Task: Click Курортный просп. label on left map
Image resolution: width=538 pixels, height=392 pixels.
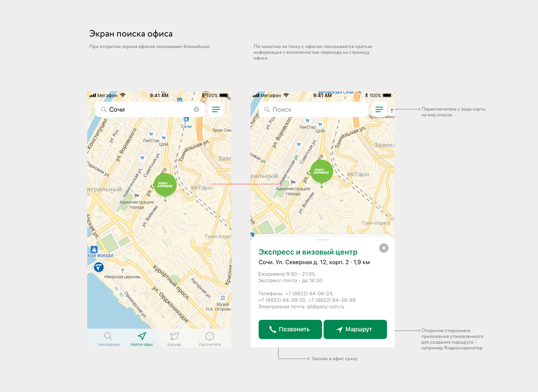Action: coord(171,282)
